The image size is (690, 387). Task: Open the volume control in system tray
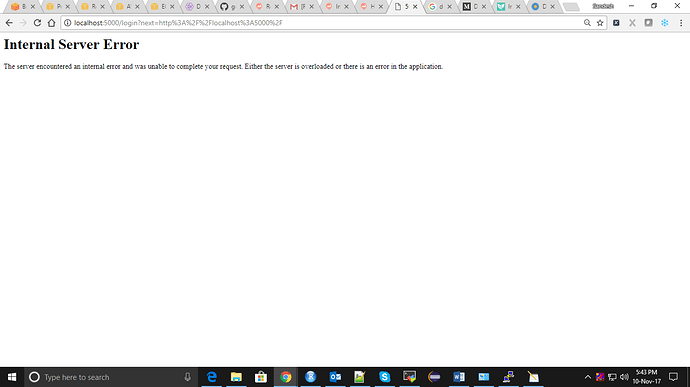click(x=624, y=377)
